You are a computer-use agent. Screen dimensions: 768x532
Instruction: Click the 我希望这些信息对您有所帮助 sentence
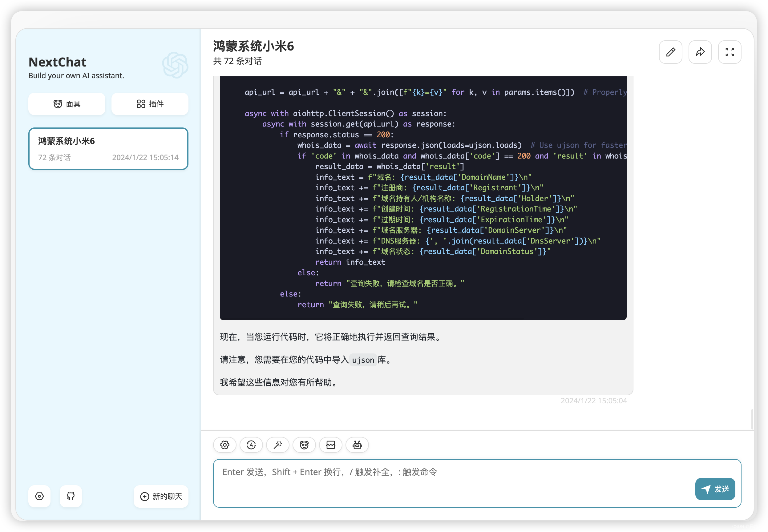coord(279,382)
